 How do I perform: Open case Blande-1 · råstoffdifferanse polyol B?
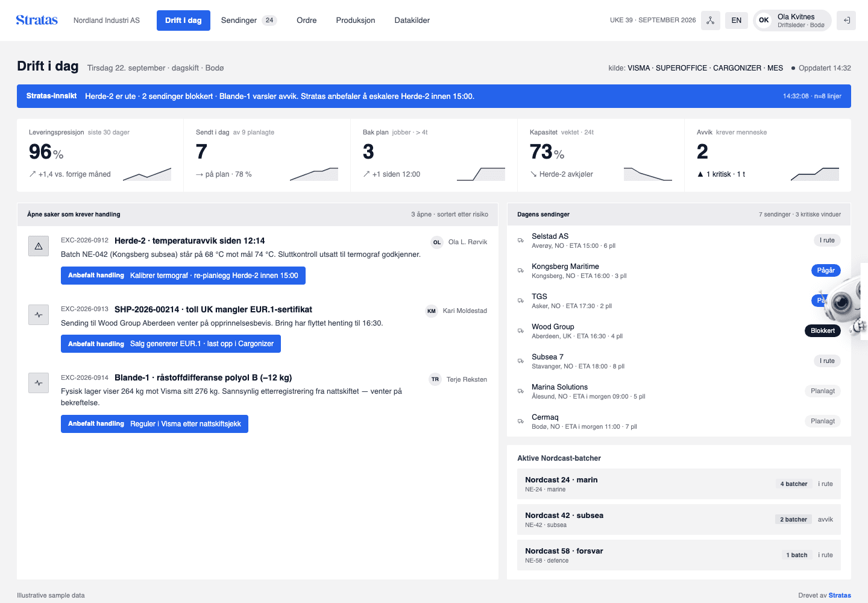pyautogui.click(x=203, y=377)
